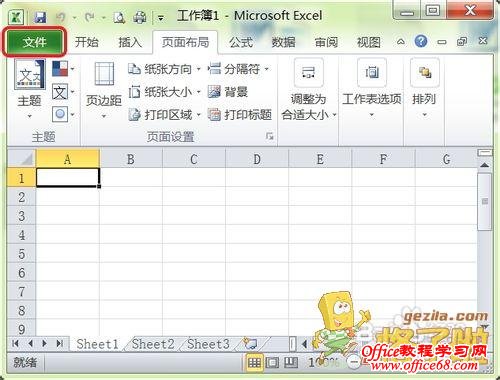Select row 5 header
This screenshot has height=380, width=500.
(21, 254)
